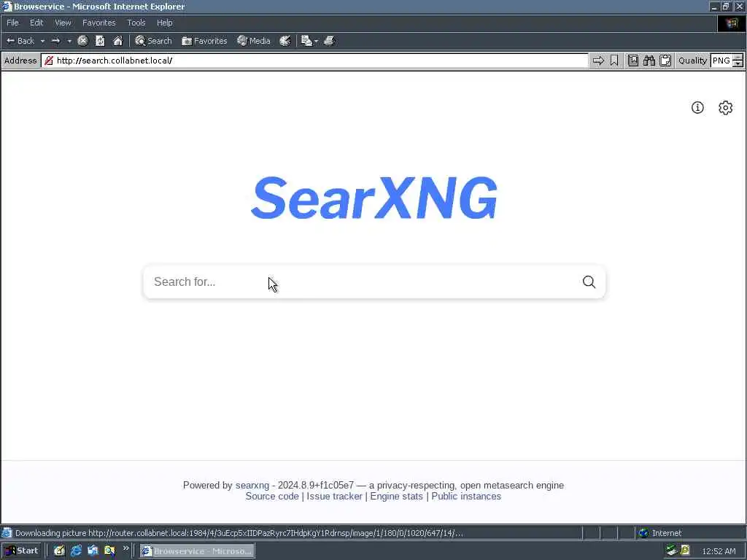This screenshot has height=560, width=747.
Task: Print the page with the Print icon
Action: [329, 41]
